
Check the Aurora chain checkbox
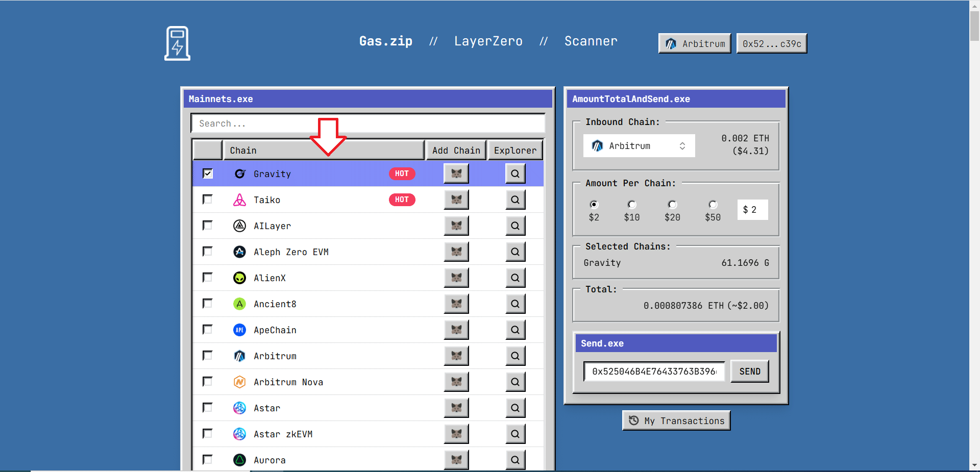tap(207, 459)
